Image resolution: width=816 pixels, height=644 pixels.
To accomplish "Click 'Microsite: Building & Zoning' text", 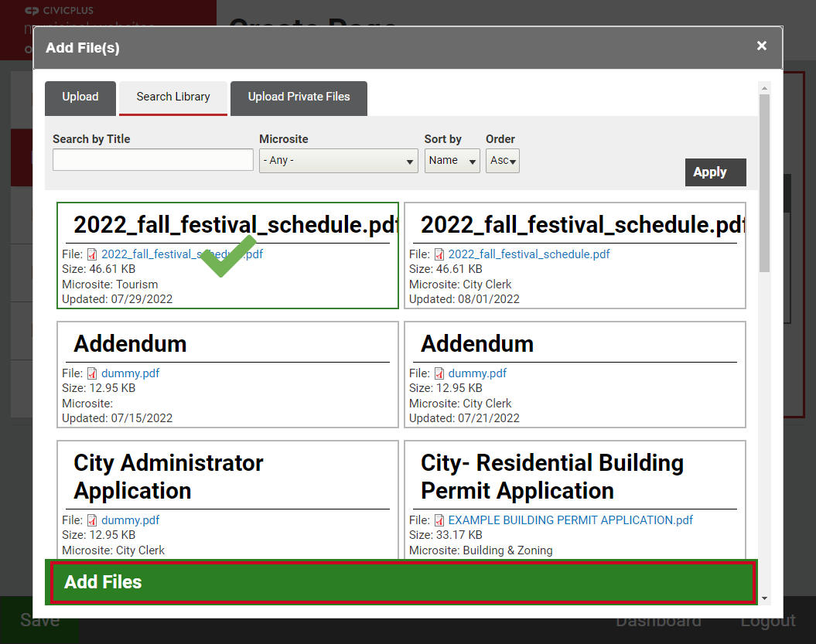I will pos(481,550).
